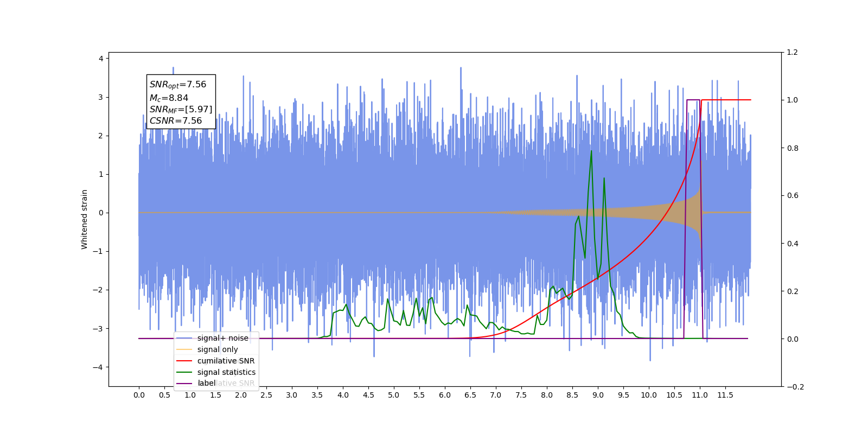Click x-axis tick label 1.0
868x434 pixels.
click(x=190, y=395)
